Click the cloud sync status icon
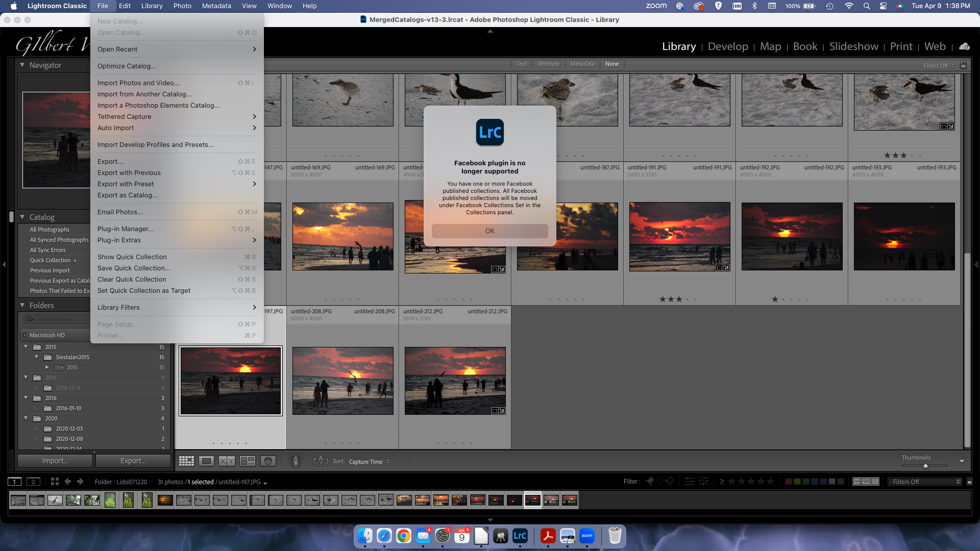Viewport: 980px width, 551px height. pyautogui.click(x=964, y=46)
